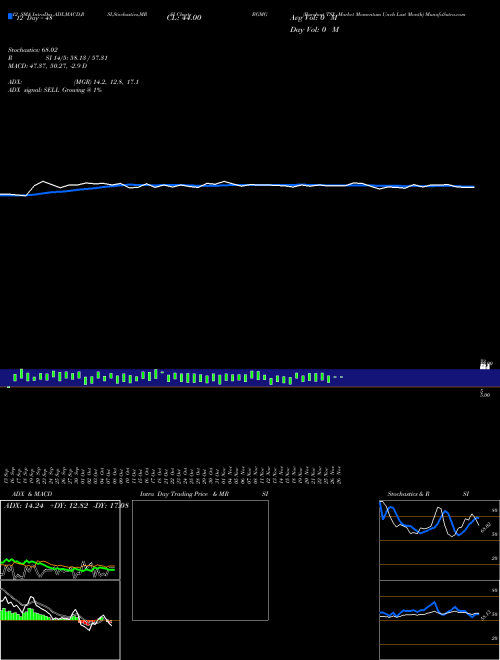This screenshot has width=500, height=660.
Task: Click the blue 12 Day SMA legend square
Action: 10,16
